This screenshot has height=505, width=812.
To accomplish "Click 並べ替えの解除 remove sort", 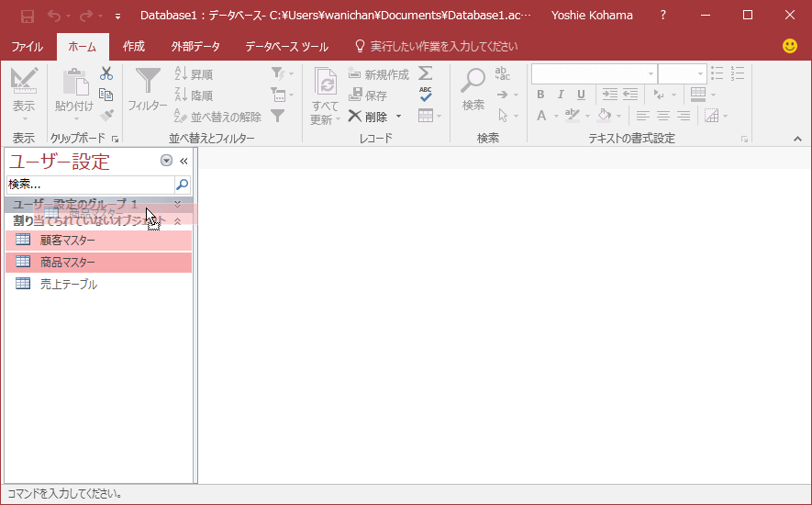I will (x=217, y=117).
